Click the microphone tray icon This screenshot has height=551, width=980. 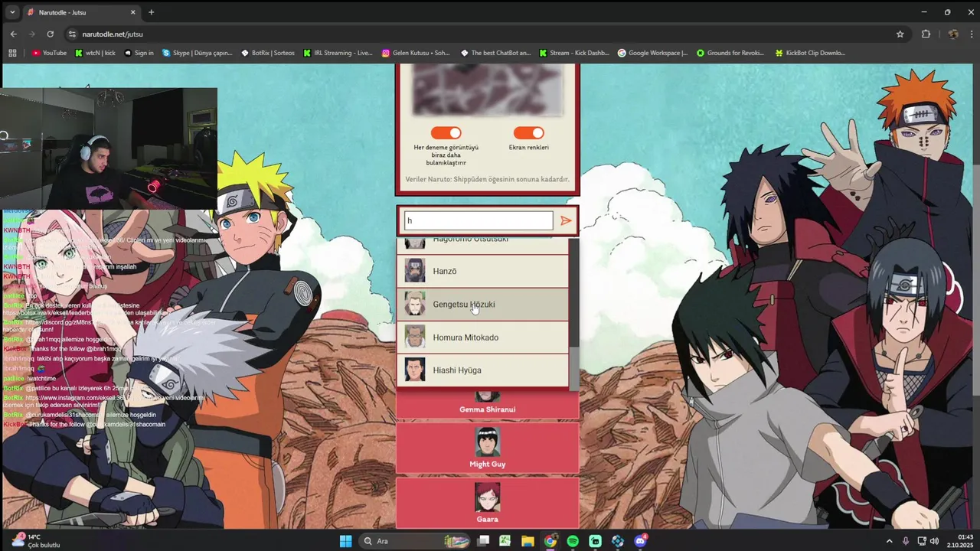[x=906, y=541]
